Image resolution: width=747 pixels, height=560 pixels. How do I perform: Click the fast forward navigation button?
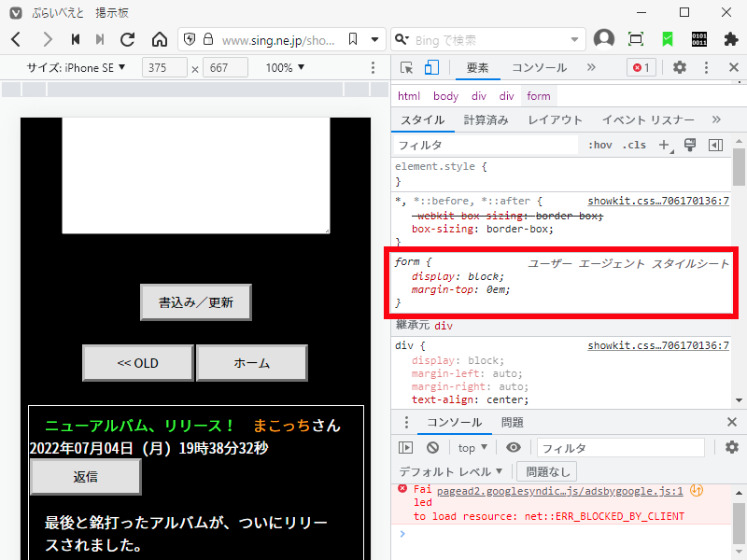100,39
